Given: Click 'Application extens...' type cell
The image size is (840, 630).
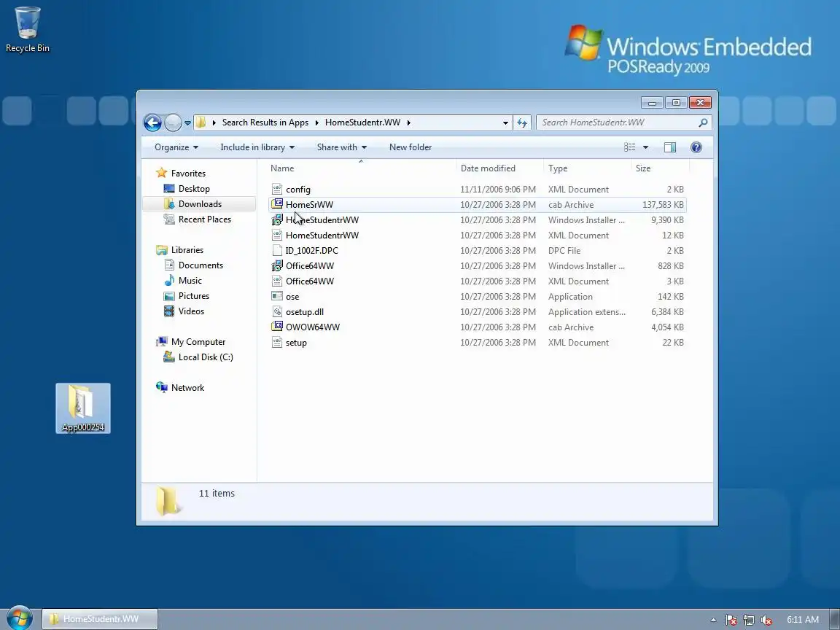Looking at the screenshot, I should click(586, 312).
